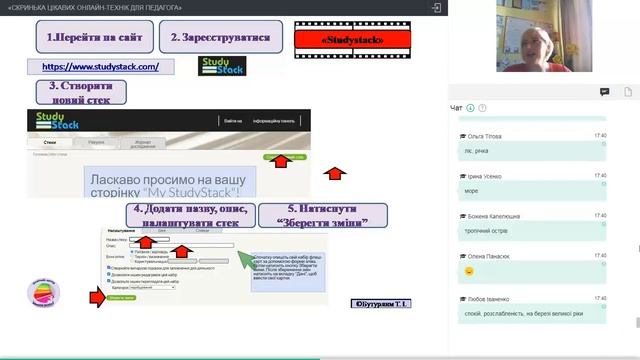Click the smiley emoji in Олена Панасюк's message
Viewport: 640px width, 360px height.
click(469, 271)
